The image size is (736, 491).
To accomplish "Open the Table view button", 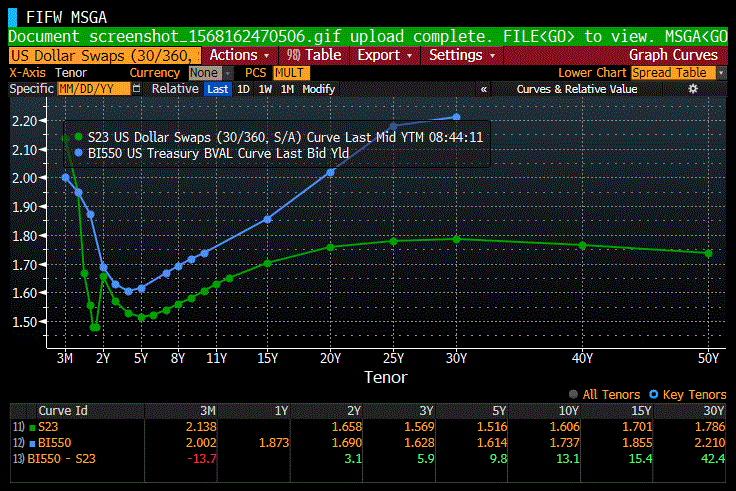I will [x=314, y=55].
